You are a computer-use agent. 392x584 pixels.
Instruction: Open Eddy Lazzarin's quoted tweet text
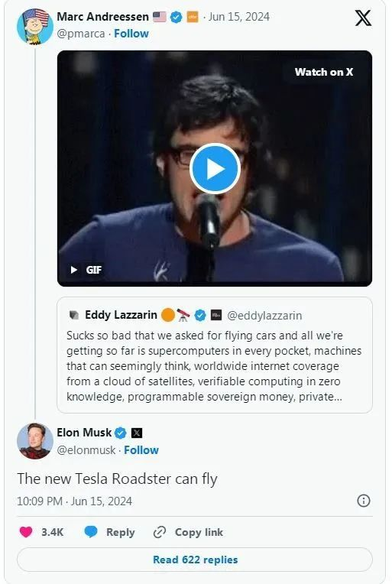tap(214, 365)
